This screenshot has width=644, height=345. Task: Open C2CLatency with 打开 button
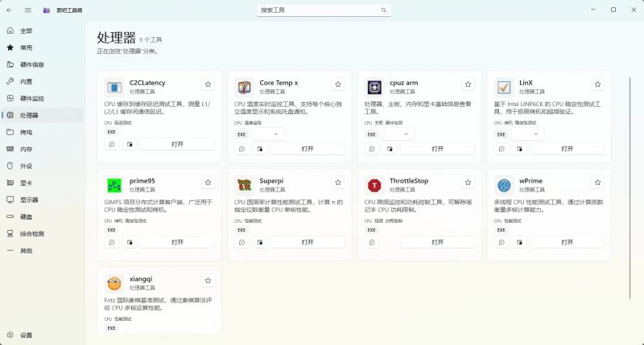(177, 145)
